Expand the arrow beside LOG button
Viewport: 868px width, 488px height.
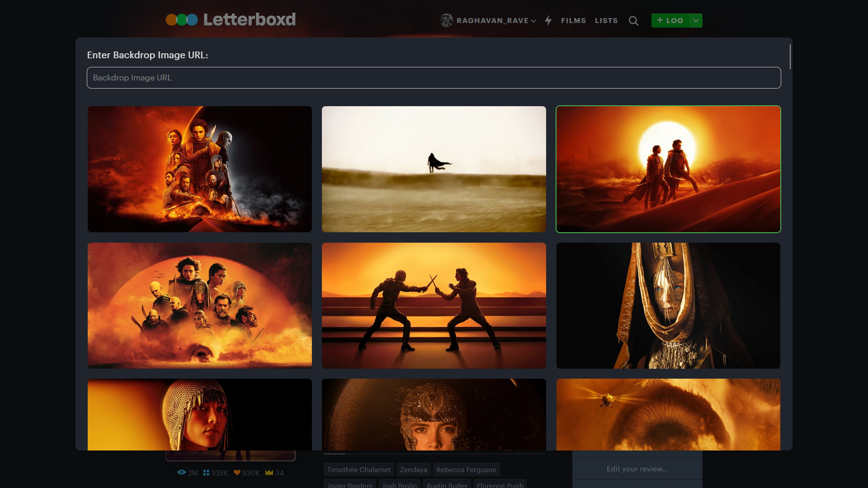696,20
